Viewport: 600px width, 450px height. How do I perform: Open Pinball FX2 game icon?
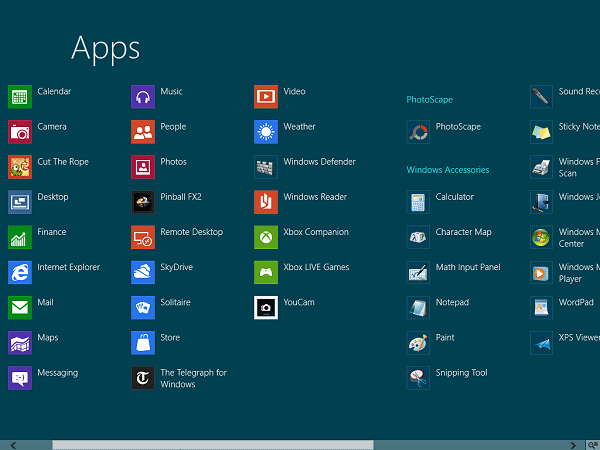143,202
